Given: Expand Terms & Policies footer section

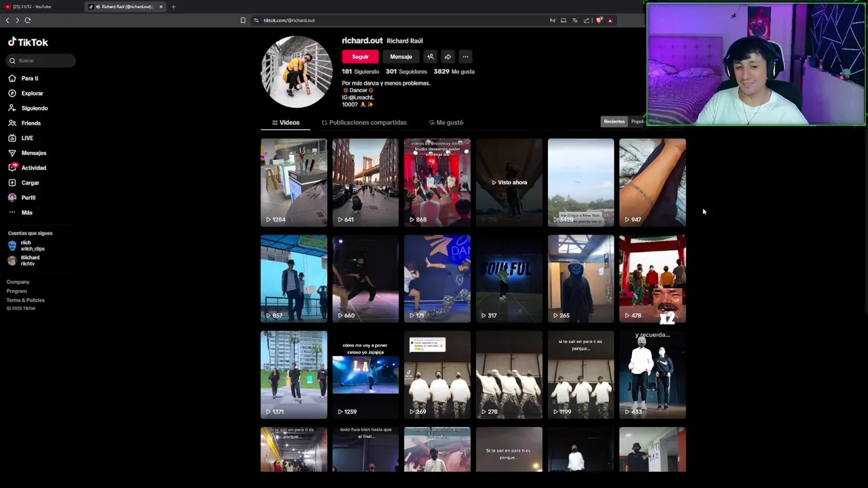Looking at the screenshot, I should (x=26, y=300).
